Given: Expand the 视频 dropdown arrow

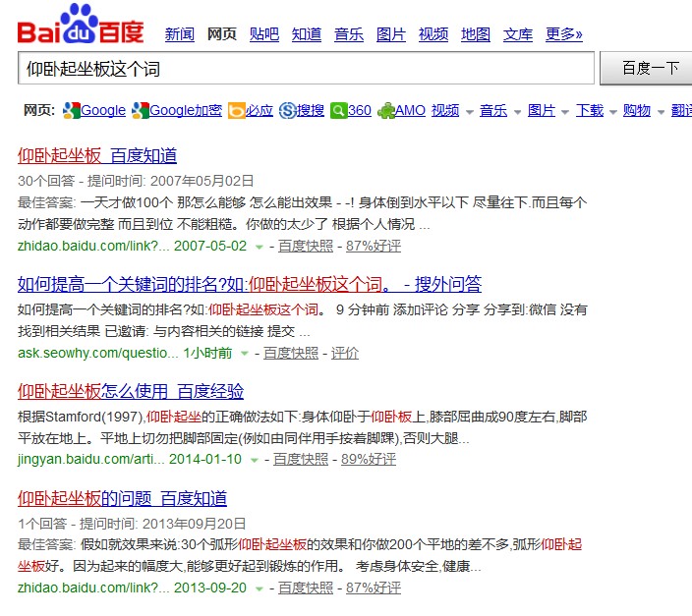Looking at the screenshot, I should coord(470,112).
